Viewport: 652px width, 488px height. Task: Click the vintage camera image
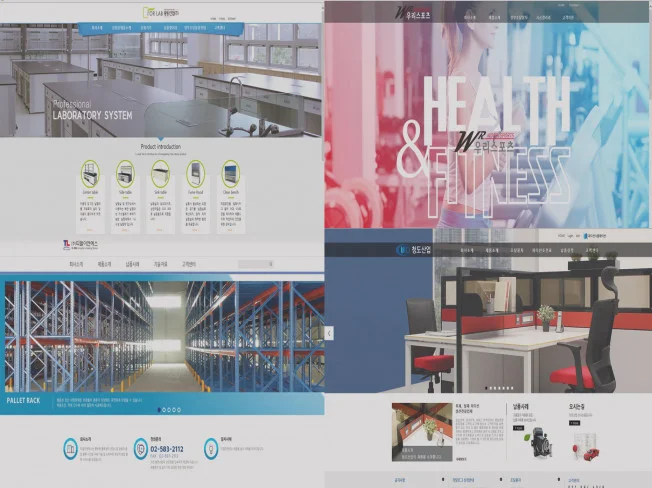(539, 444)
